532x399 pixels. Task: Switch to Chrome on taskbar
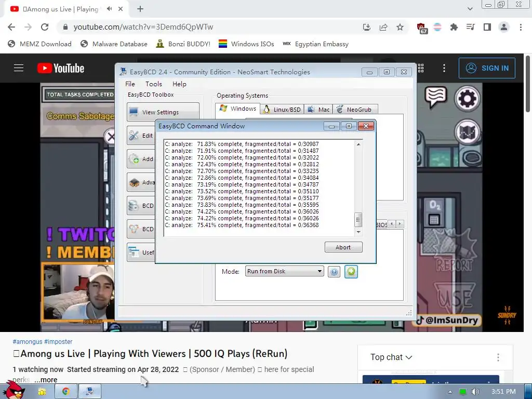tap(66, 392)
